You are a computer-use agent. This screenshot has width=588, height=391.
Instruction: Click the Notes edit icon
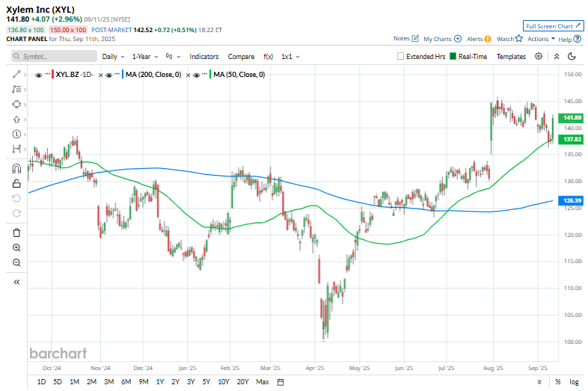point(415,38)
